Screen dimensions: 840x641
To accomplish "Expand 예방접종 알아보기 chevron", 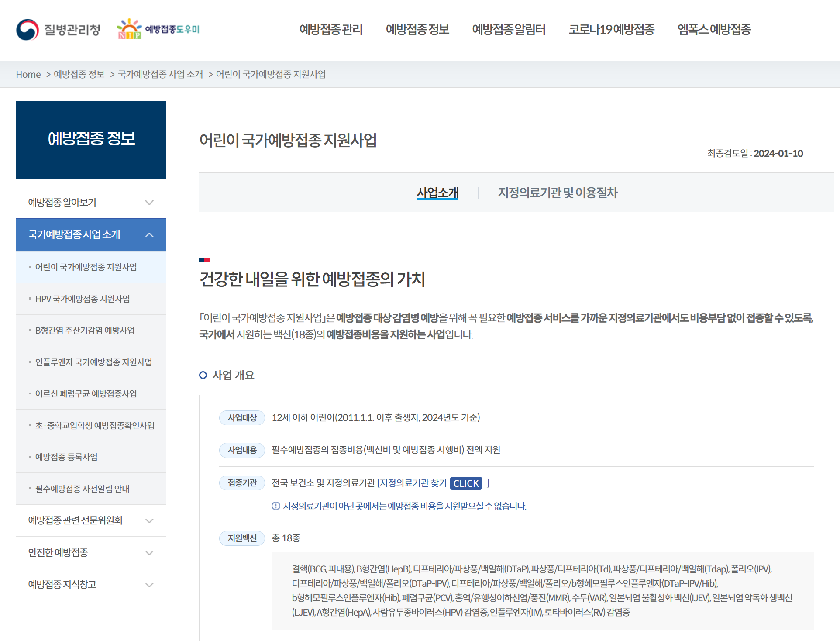I will [149, 203].
